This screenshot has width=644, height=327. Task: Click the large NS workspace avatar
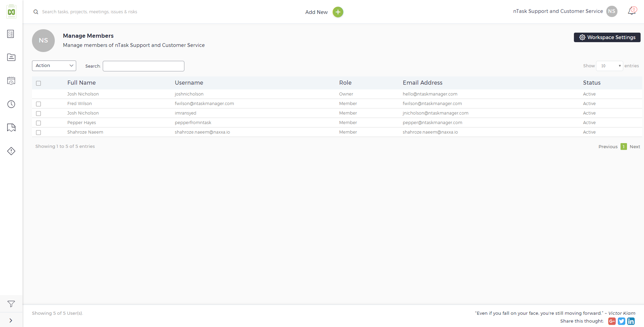tap(43, 40)
